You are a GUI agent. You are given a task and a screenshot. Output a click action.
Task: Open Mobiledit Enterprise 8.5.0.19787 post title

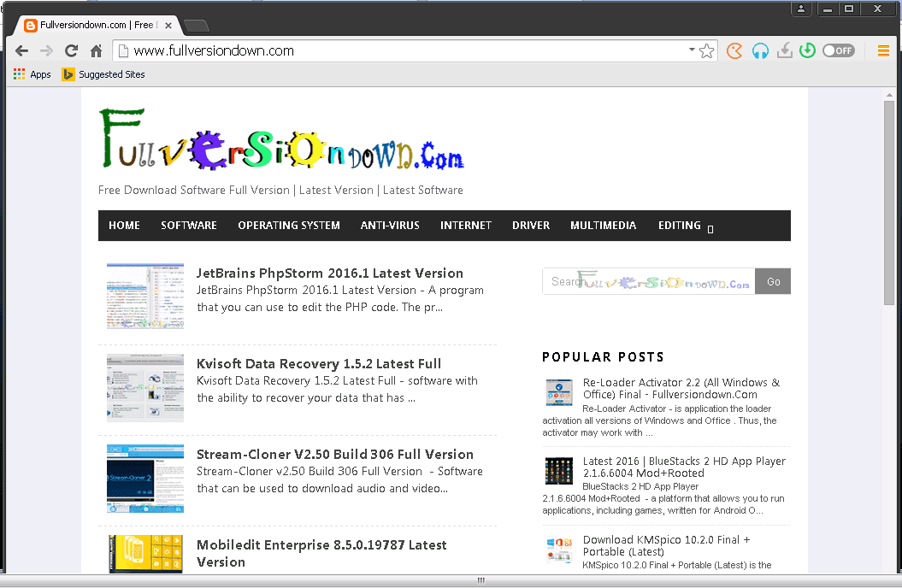click(x=321, y=553)
